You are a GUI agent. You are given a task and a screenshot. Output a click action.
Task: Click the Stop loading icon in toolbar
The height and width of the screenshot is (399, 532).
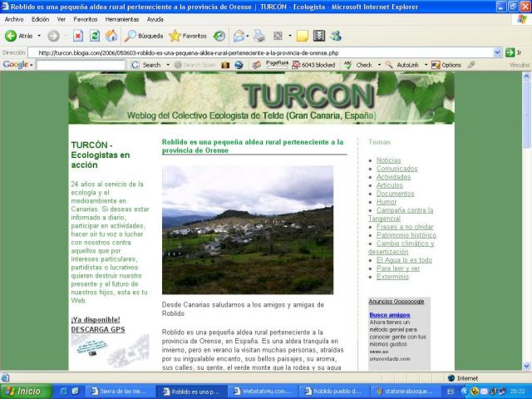click(78, 36)
